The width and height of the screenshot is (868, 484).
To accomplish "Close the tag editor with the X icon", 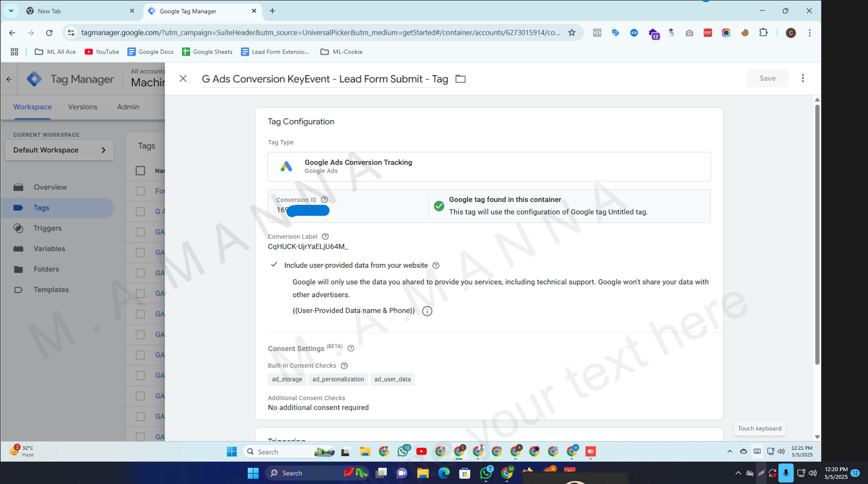I will coord(183,79).
